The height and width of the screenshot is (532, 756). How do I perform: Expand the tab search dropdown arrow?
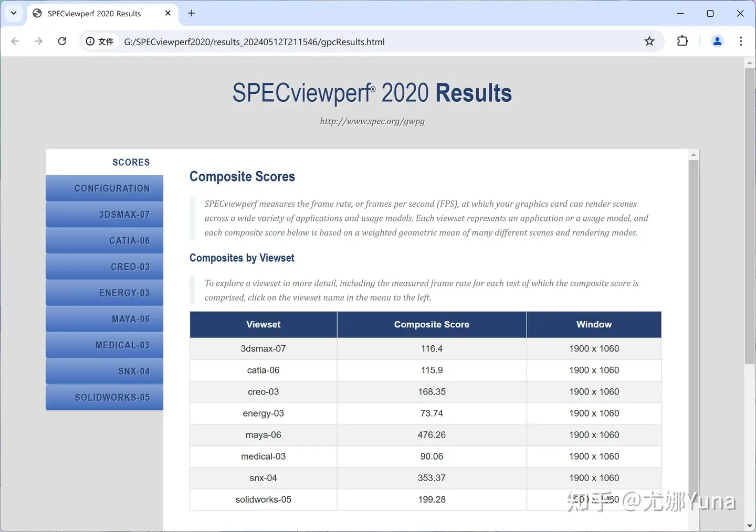14,13
